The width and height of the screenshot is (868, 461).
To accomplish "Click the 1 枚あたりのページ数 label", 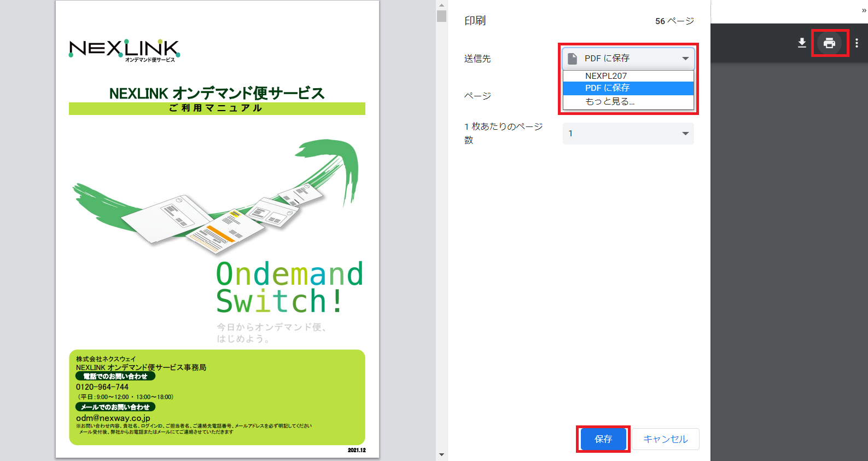I will tap(503, 133).
